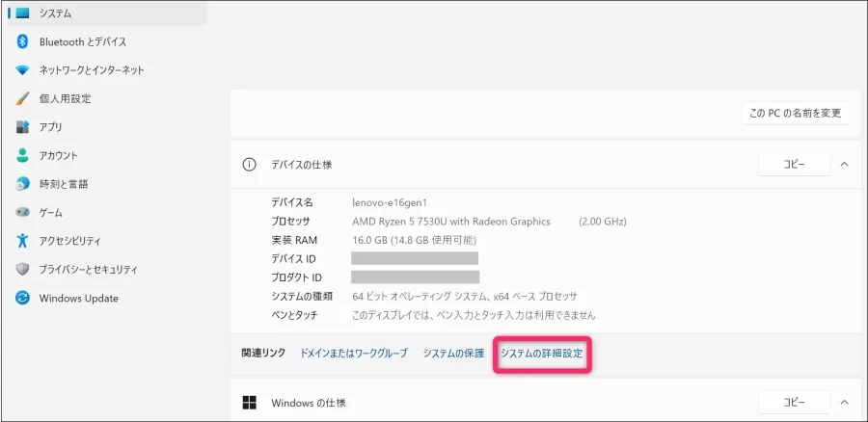
Task: Click the info icon beside デバイスの仕様
Action: (250, 165)
